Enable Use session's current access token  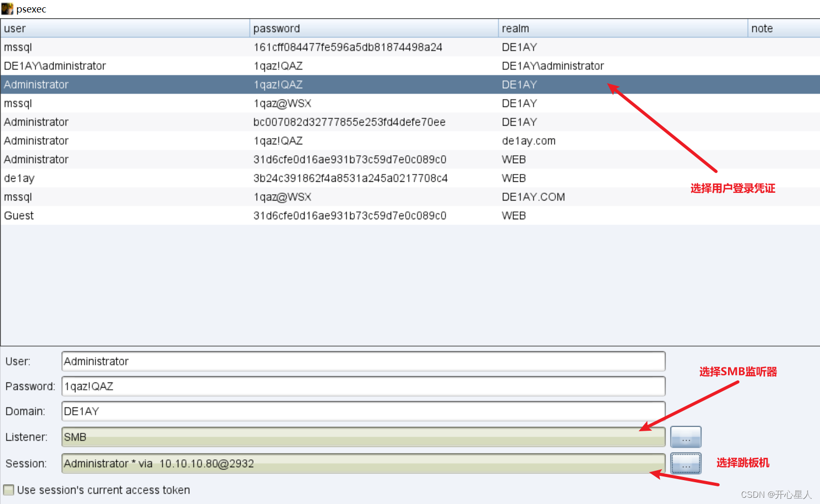click(9, 490)
